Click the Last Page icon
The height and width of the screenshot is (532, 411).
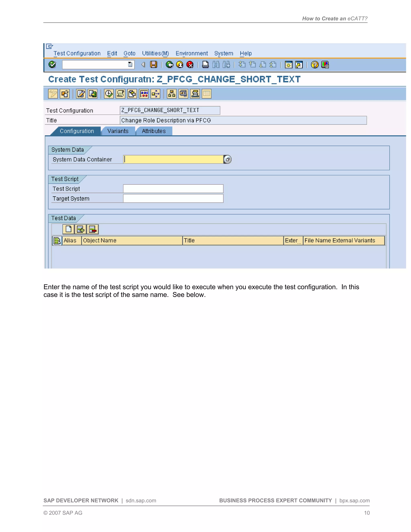click(273, 65)
